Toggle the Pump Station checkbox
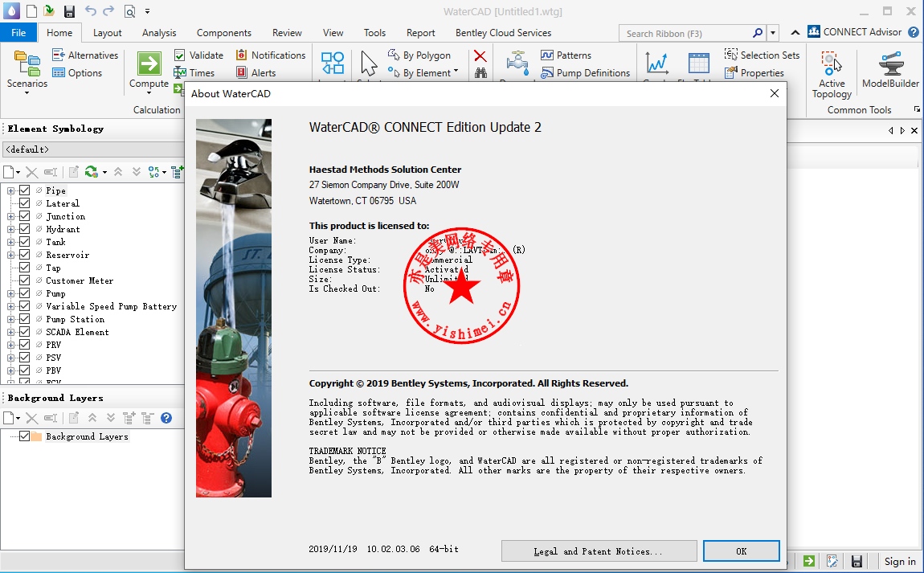 24,319
